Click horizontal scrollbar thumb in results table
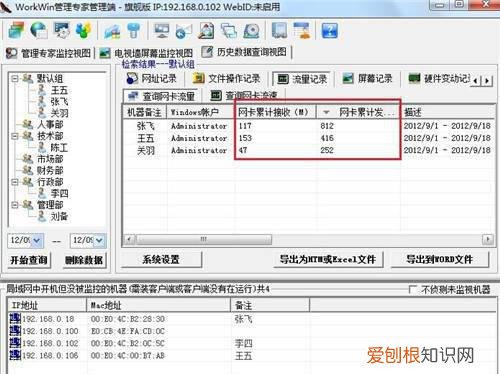Viewport: 500px width, 374px height. coord(204,239)
